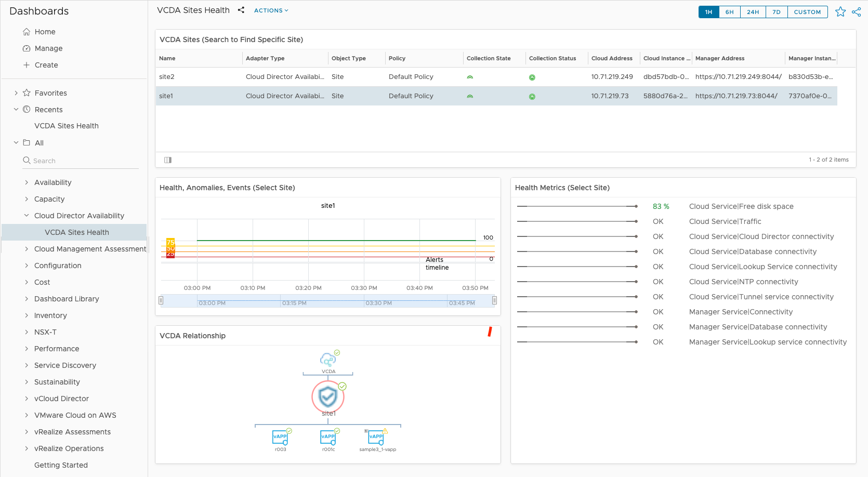
Task: Click the share icon beside the favorite star
Action: point(856,12)
